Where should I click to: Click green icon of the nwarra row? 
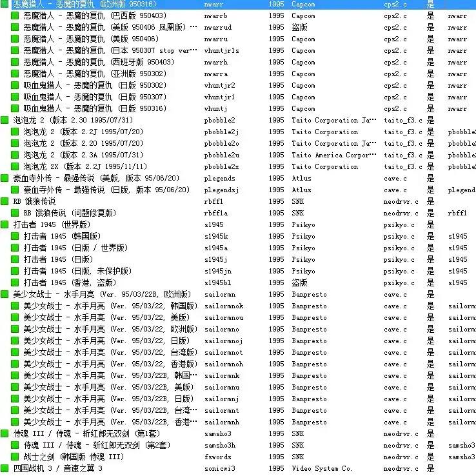pos(15,74)
